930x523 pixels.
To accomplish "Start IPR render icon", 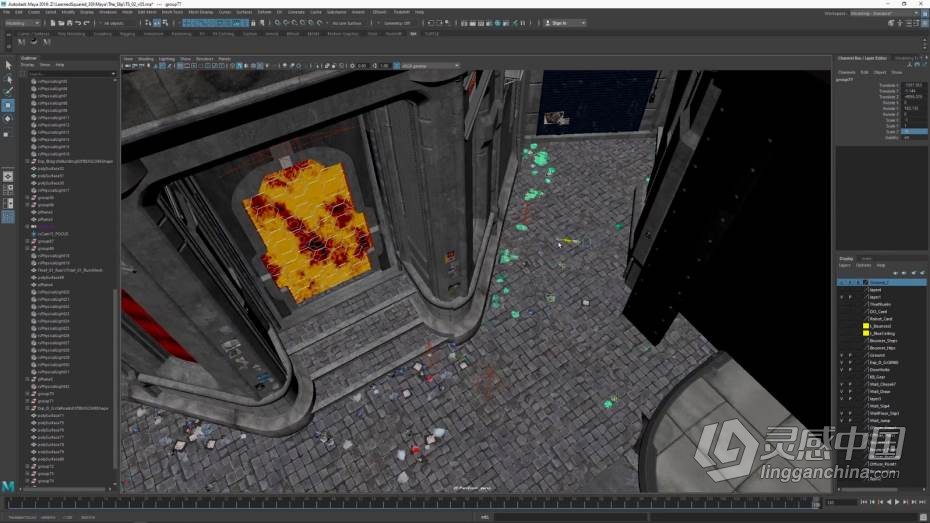I will 481,23.
